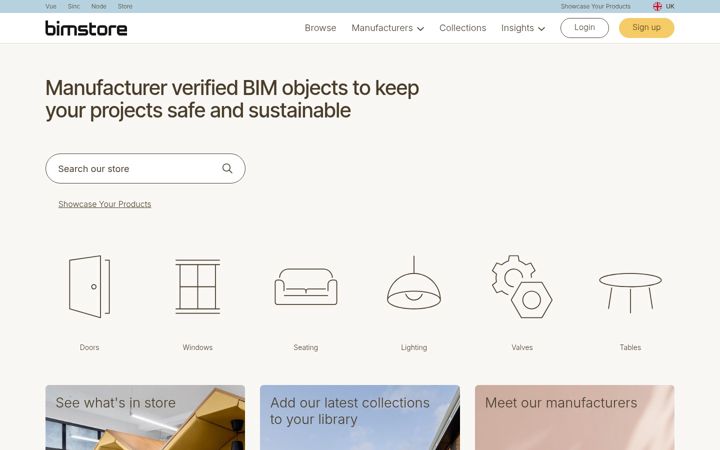Expand the Insights dropdown menu
This screenshot has height=450, width=720.
pos(523,28)
